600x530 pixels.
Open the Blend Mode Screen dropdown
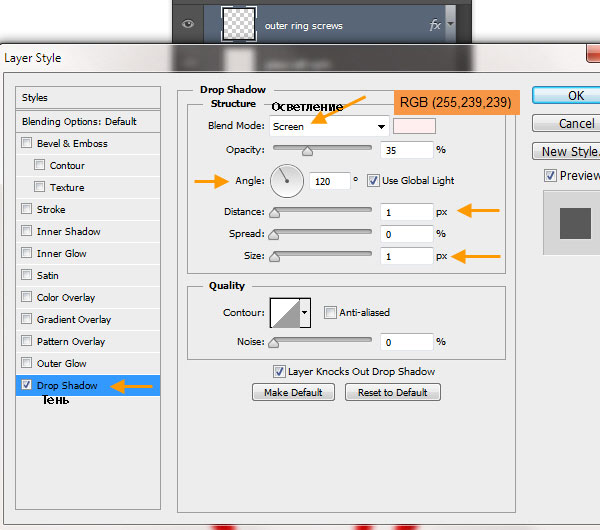click(x=329, y=126)
